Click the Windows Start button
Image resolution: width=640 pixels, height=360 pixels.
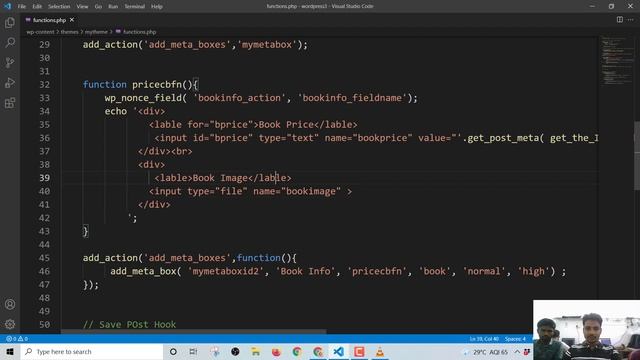[x=10, y=351]
